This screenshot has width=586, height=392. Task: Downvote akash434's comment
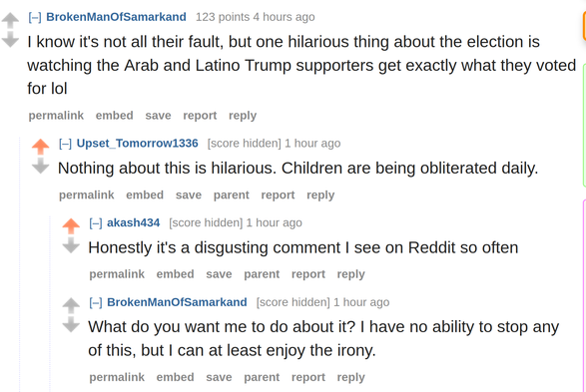tap(71, 245)
